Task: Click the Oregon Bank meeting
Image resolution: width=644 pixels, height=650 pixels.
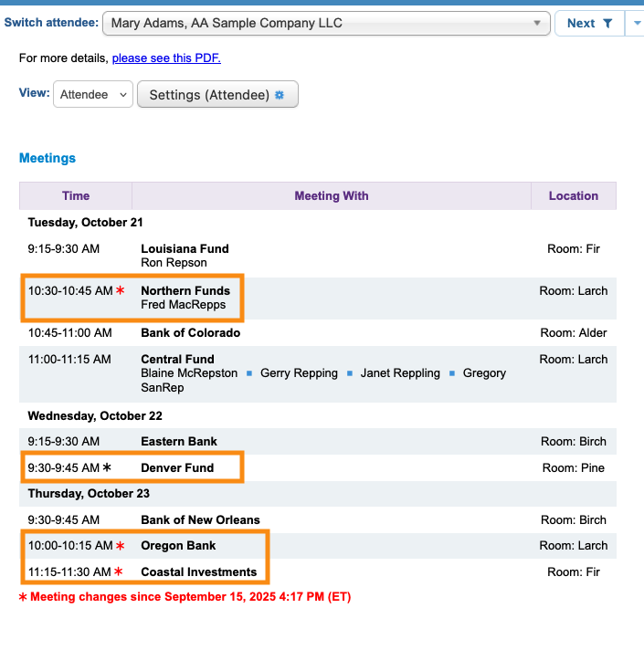Action: [x=178, y=546]
